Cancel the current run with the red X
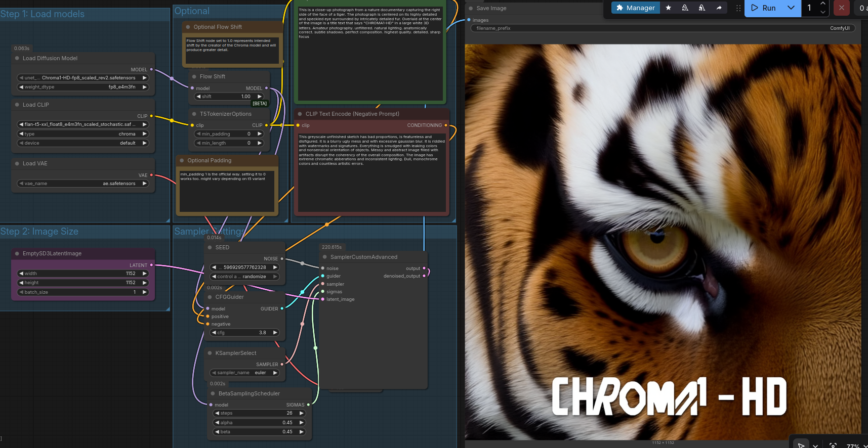The width and height of the screenshot is (868, 448). coord(841,8)
